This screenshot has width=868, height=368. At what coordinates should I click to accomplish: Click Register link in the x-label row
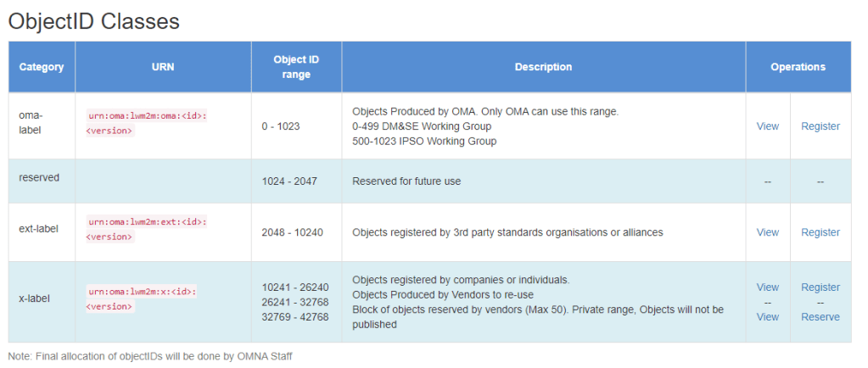(x=820, y=287)
